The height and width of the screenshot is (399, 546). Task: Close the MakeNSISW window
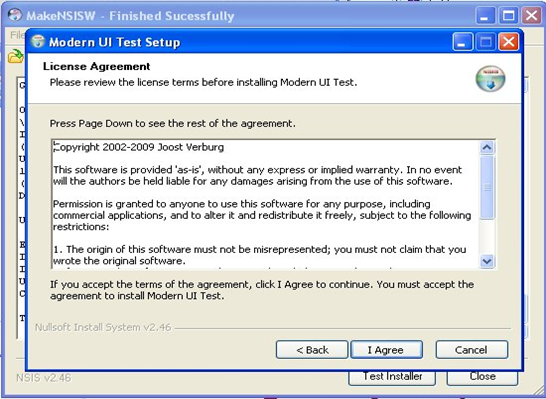click(x=531, y=16)
